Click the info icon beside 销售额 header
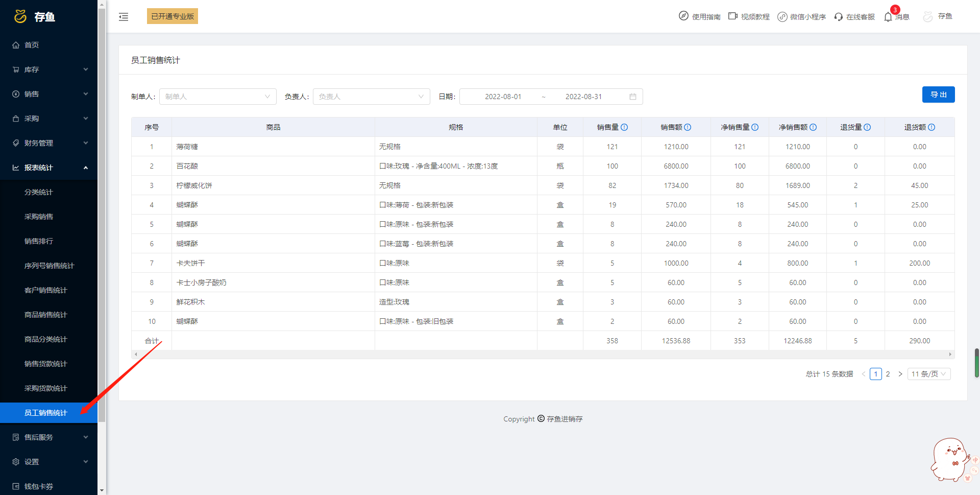The height and width of the screenshot is (495, 980). coord(688,127)
